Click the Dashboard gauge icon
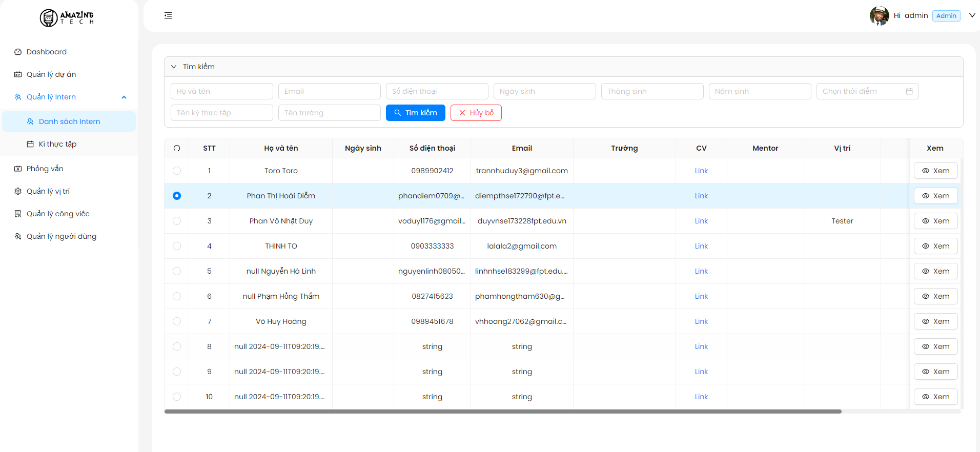This screenshot has height=452, width=980. (18, 52)
